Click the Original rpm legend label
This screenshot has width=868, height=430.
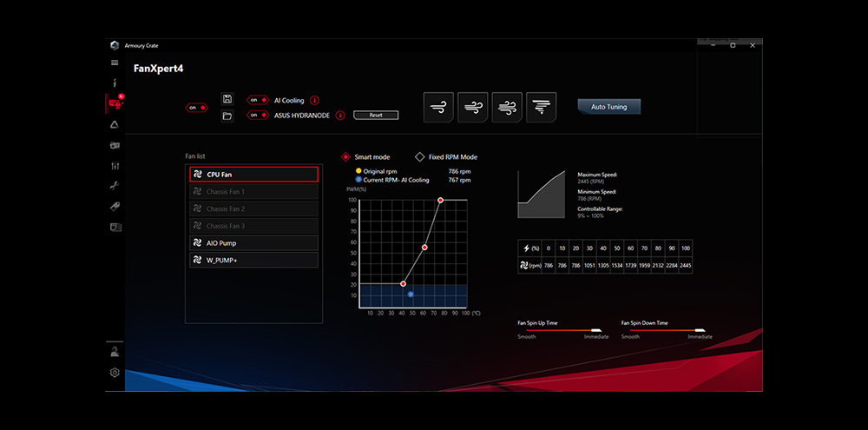coord(380,172)
